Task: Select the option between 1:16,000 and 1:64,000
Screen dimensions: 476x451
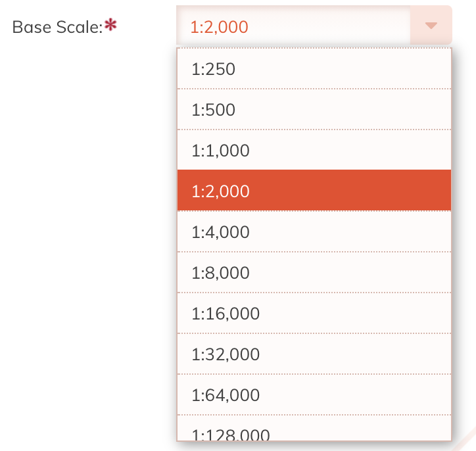Action: tap(314, 354)
